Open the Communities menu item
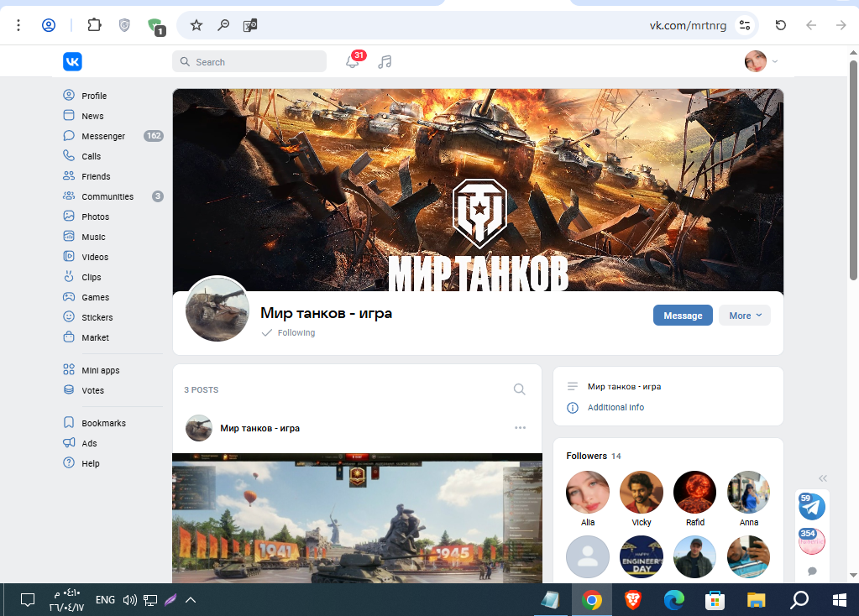 [113, 196]
